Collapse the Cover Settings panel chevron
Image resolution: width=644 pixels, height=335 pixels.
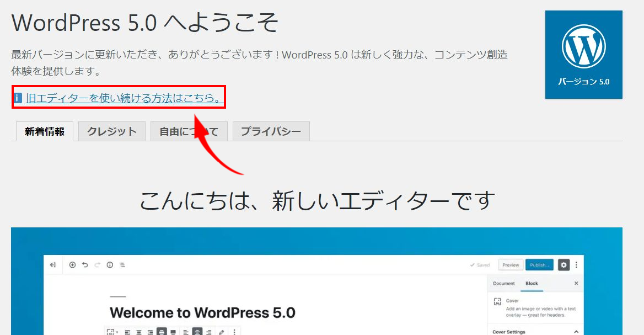[x=576, y=332]
